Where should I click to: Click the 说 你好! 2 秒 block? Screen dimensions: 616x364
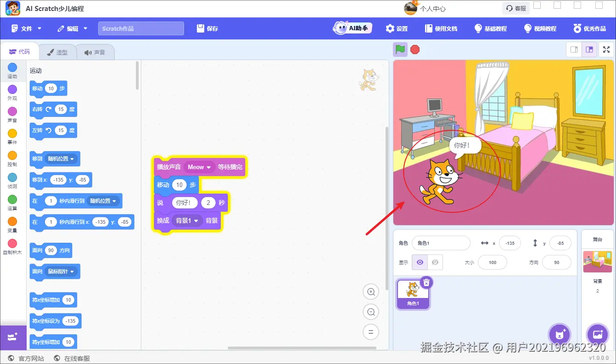coord(191,202)
